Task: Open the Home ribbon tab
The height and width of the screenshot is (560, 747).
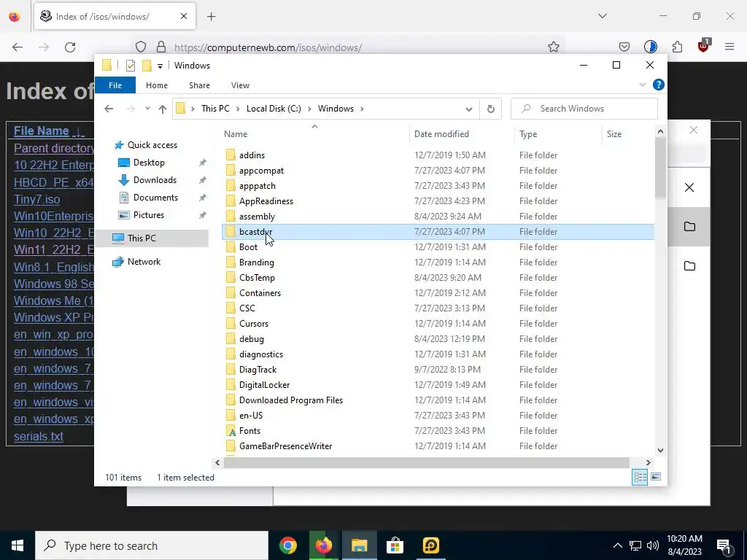Action: (x=157, y=85)
